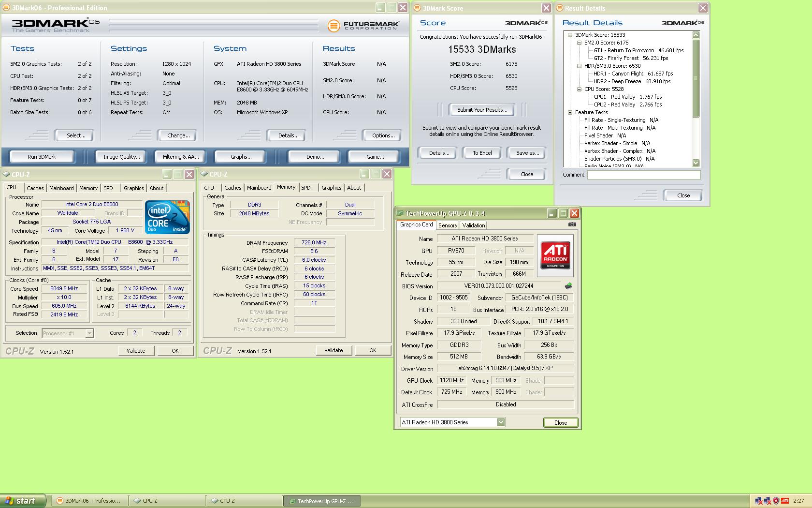
Task: Select GT1 - Return To Proxycon tree row
Action: tap(638, 50)
